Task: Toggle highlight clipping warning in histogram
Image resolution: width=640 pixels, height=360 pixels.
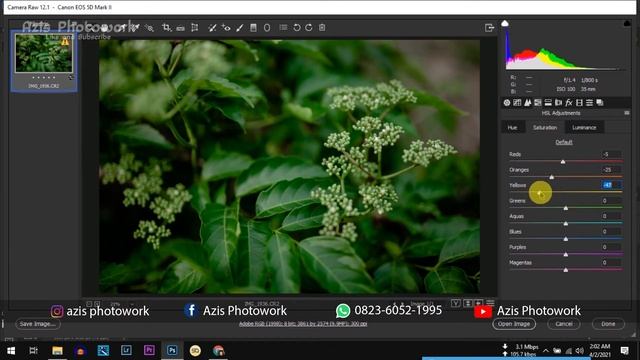Action: click(x=627, y=23)
